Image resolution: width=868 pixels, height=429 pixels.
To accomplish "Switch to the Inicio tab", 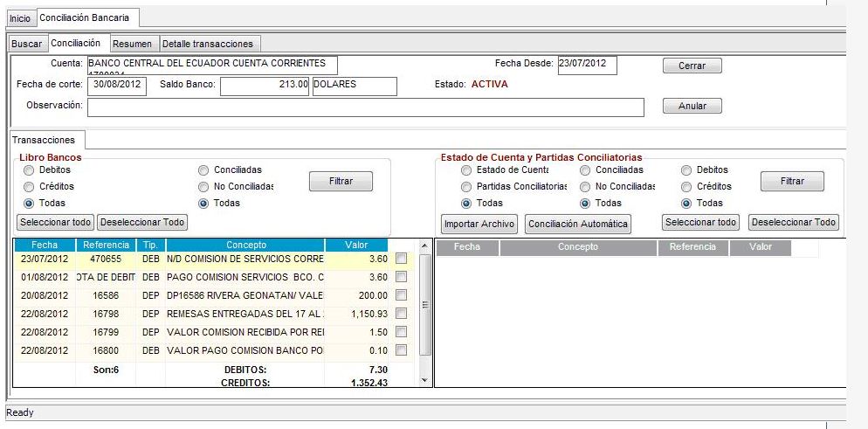I will [20, 18].
